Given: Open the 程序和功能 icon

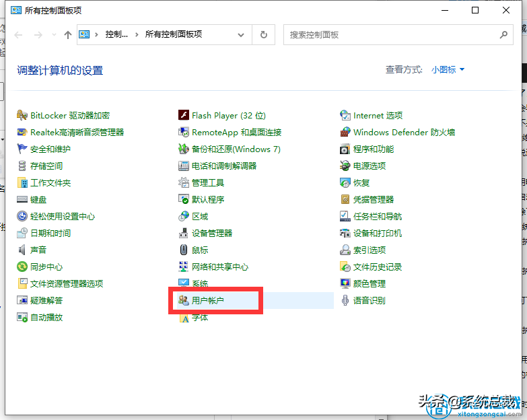Looking at the screenshot, I should click(x=345, y=149).
